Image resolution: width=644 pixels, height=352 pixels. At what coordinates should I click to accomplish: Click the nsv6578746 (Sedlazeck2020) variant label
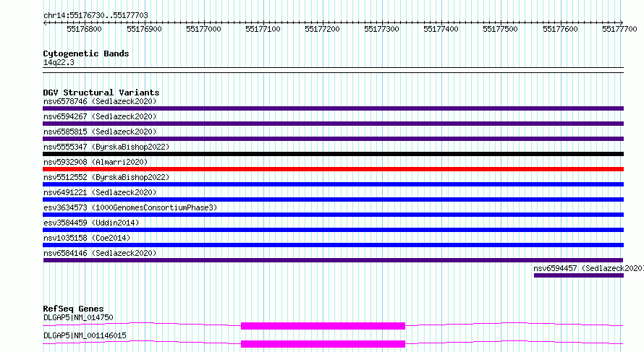pyautogui.click(x=100, y=101)
